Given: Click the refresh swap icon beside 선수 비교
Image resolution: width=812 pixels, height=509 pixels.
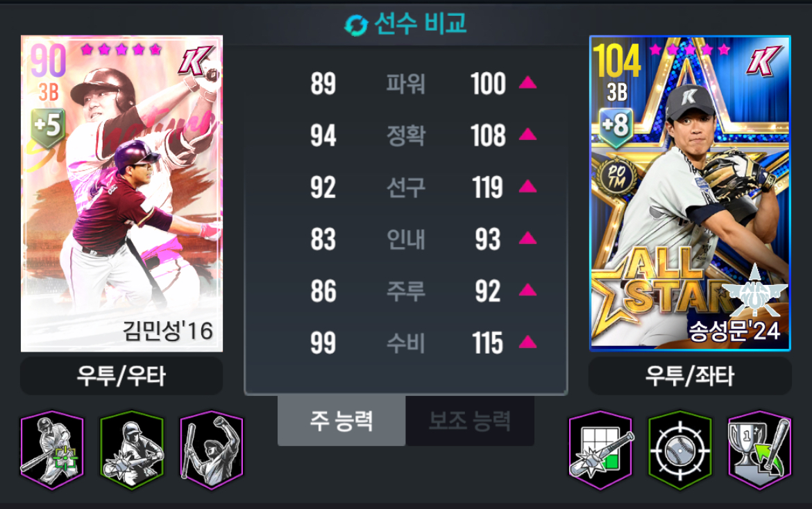Looking at the screenshot, I should point(356,25).
